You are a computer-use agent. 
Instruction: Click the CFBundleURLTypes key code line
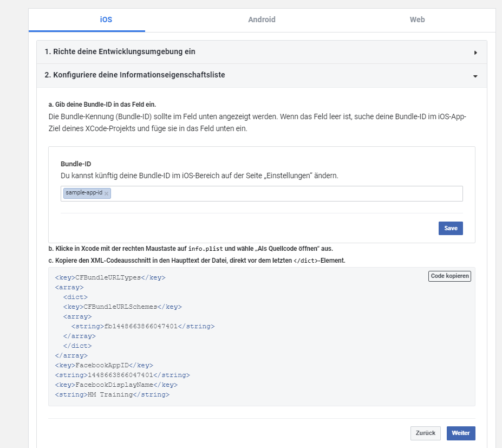(110, 278)
